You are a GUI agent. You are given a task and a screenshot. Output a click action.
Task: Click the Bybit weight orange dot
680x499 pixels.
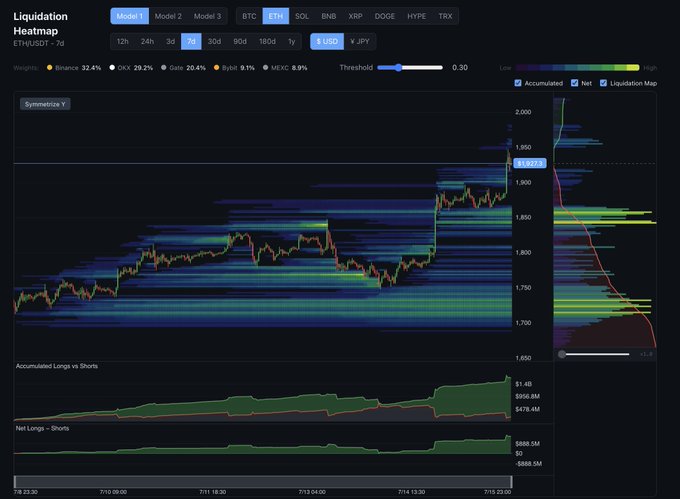click(x=216, y=67)
